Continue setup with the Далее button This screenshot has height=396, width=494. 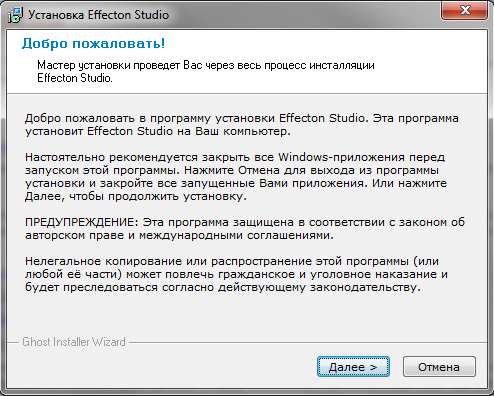[353, 367]
